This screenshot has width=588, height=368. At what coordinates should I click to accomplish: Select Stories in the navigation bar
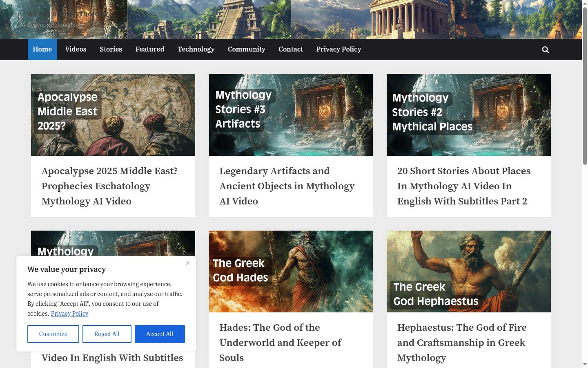pos(111,49)
